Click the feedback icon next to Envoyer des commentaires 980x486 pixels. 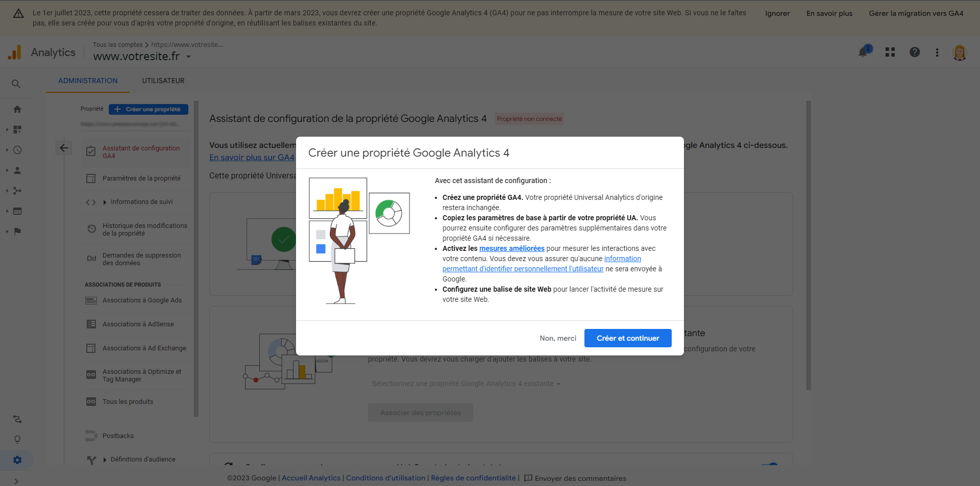528,478
